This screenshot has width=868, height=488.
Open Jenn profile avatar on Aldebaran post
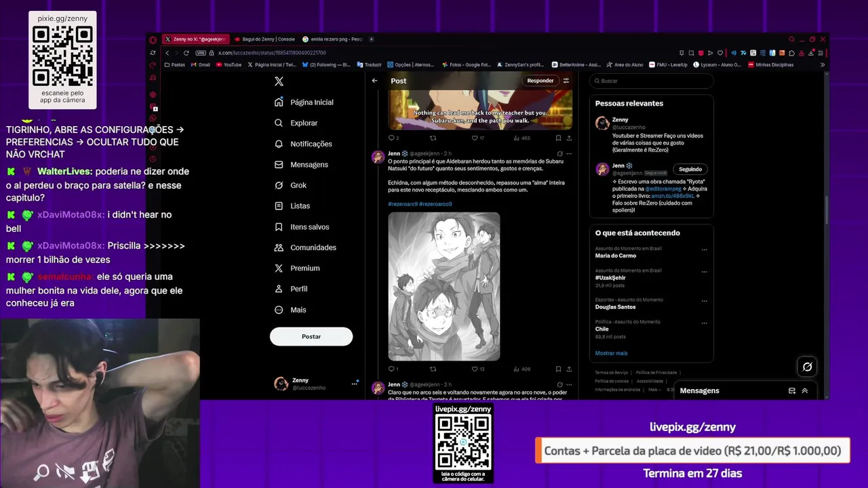click(x=378, y=157)
